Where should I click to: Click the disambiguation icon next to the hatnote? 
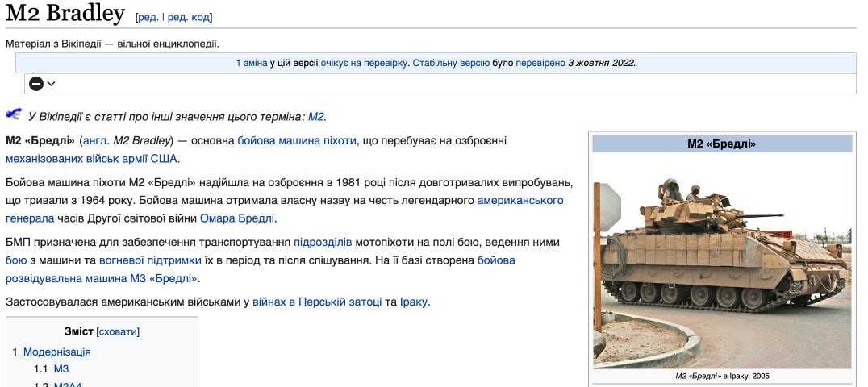tap(14, 114)
